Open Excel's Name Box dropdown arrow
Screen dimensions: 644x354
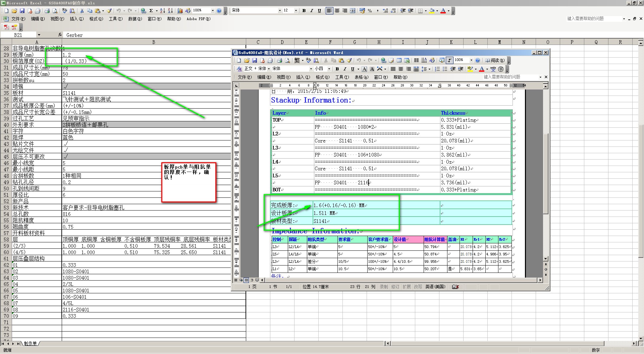39,35
